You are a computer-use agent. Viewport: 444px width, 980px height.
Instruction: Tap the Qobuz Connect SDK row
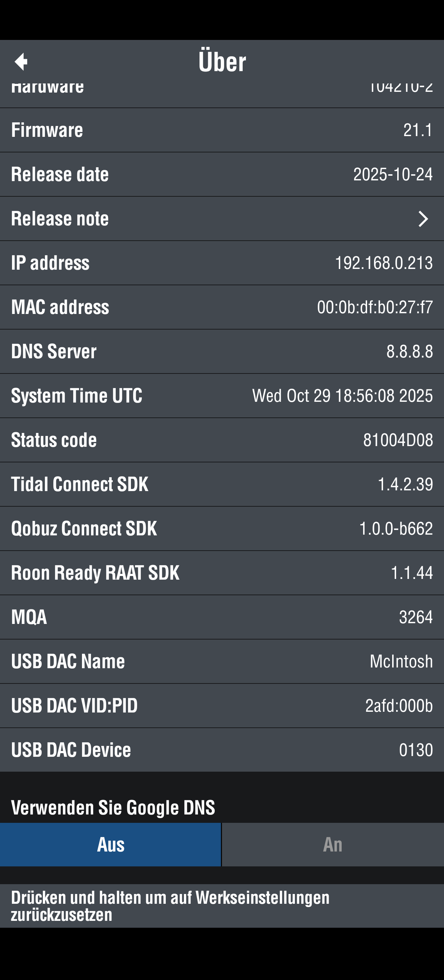pos(222,528)
